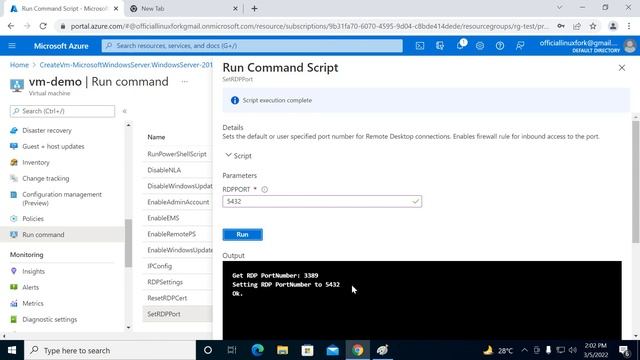The width and height of the screenshot is (640, 360).
Task: Click Azure search resources box
Action: click(252, 46)
